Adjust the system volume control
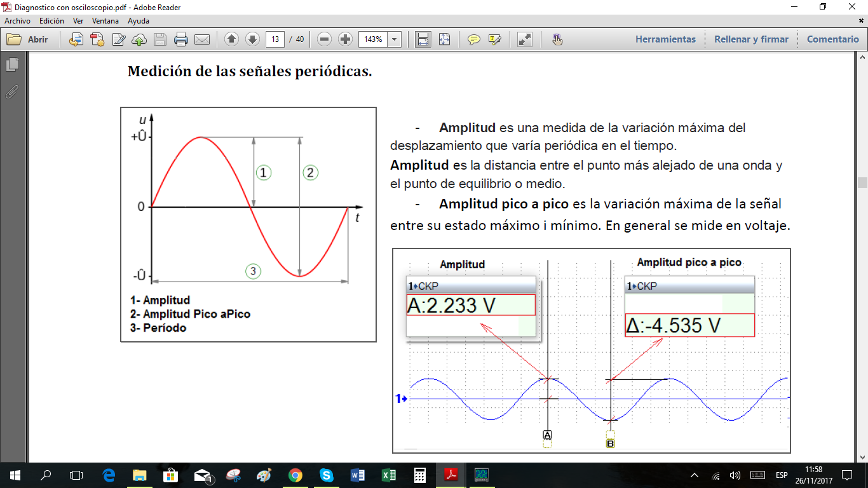The image size is (868, 488). point(734,475)
